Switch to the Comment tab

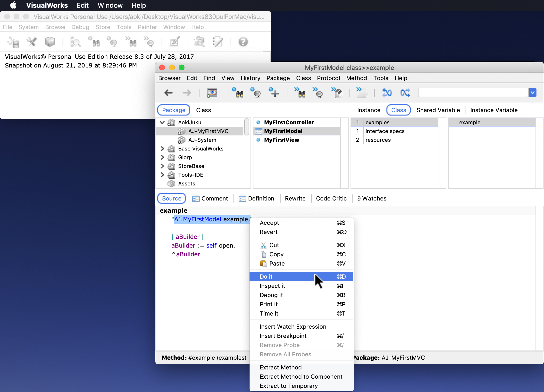click(x=210, y=199)
